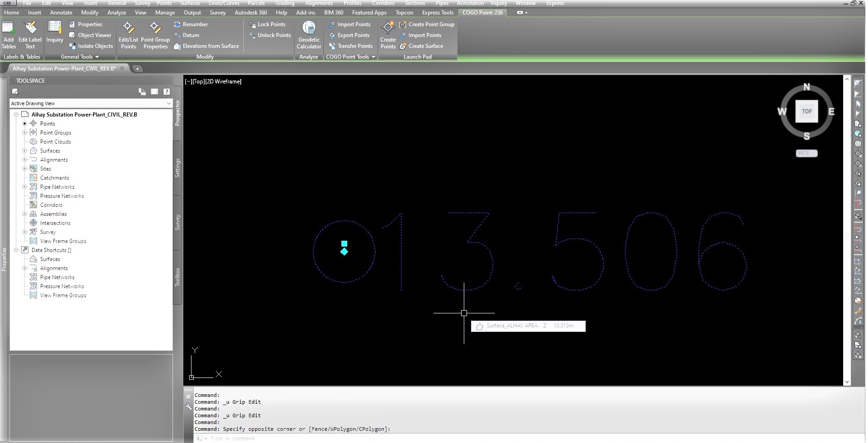Expand the Point Groups tree node
868x443 pixels.
pos(24,132)
